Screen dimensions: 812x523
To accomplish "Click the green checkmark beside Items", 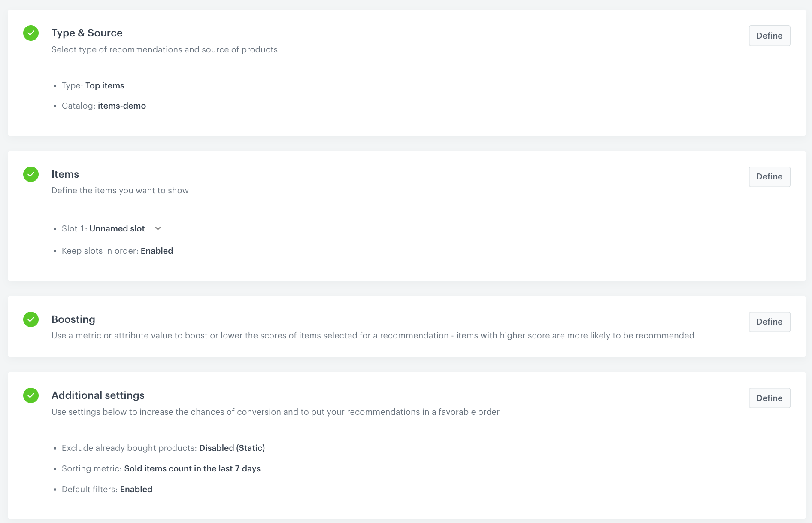I will click(30, 174).
